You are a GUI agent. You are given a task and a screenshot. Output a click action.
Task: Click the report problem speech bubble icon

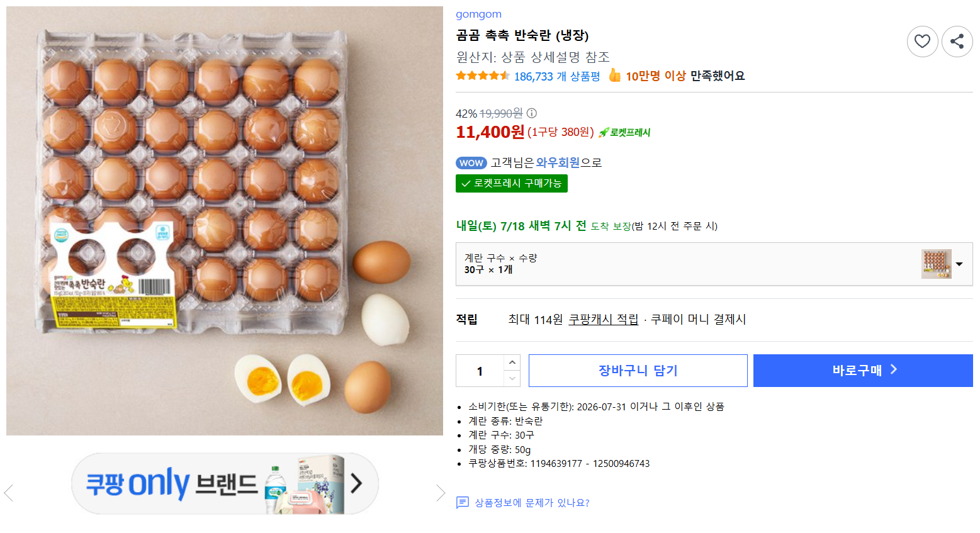[463, 502]
